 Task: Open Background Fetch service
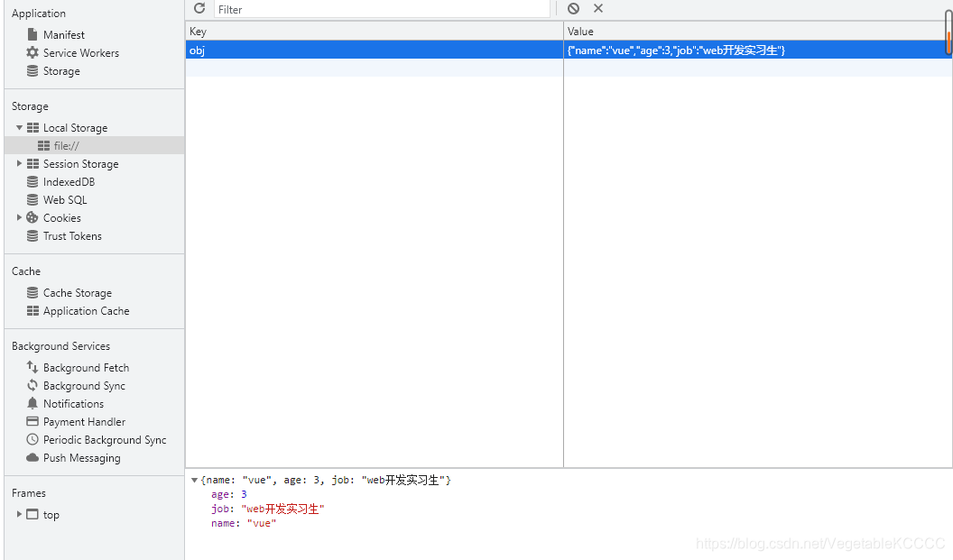pos(86,367)
